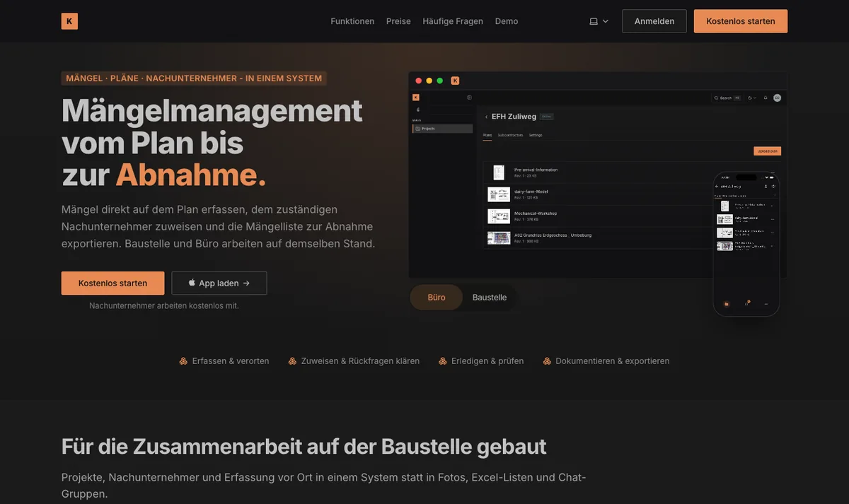
Task: Click Erfassen & verorten step
Action: (x=224, y=361)
